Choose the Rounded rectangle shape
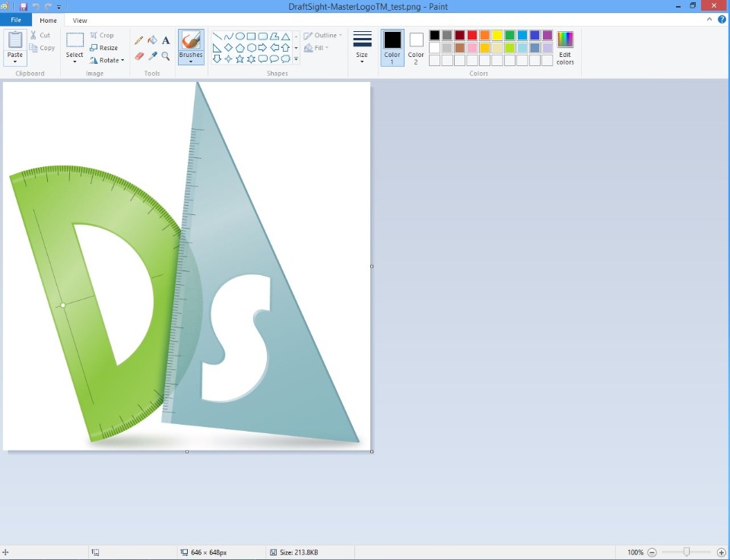Viewport: 730px width, 560px height. click(x=262, y=36)
